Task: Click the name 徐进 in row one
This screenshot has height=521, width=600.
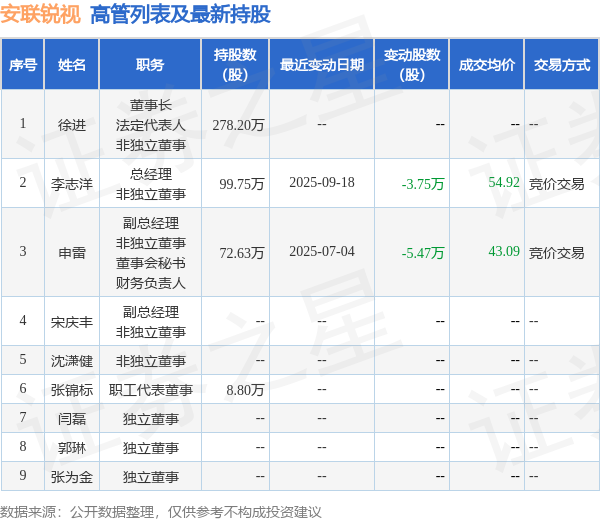Action: 72,125
